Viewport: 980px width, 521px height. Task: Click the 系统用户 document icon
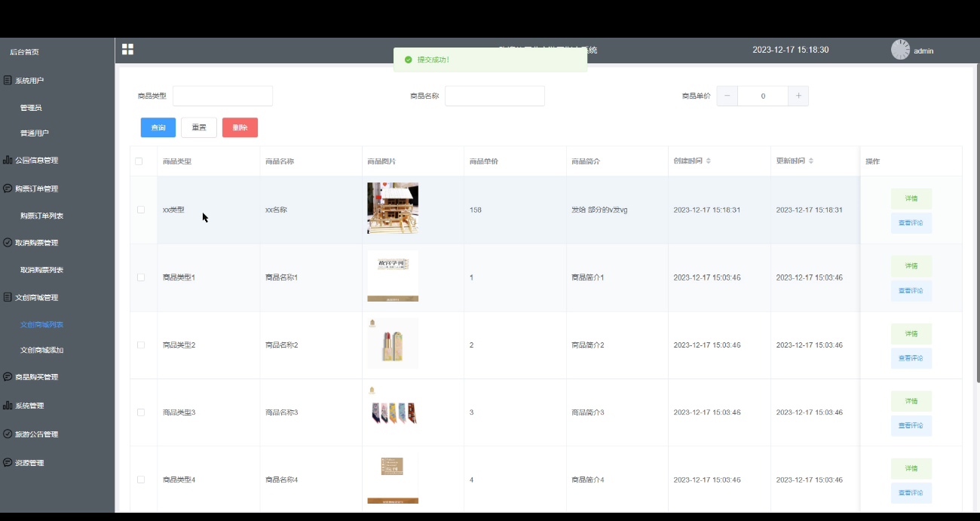pyautogui.click(x=8, y=80)
